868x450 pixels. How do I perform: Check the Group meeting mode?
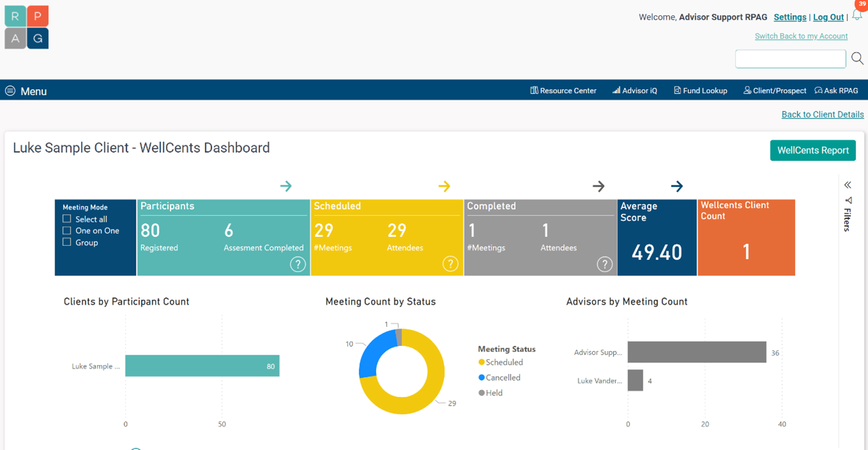pyautogui.click(x=67, y=242)
